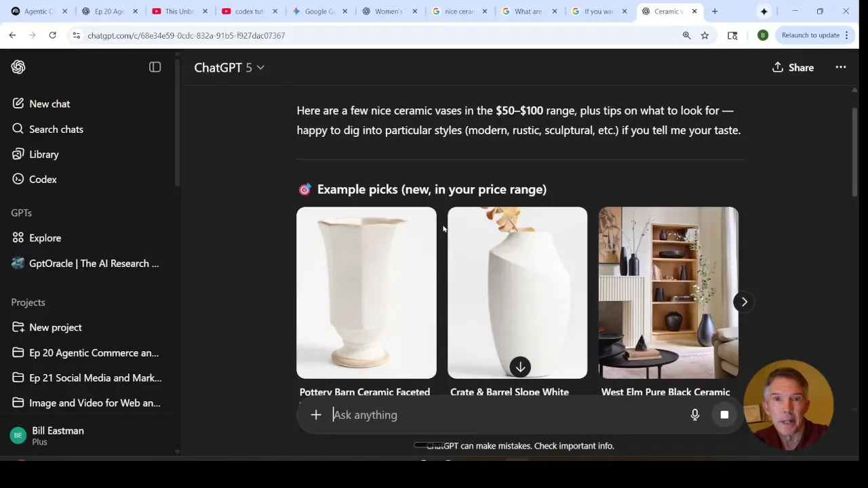Screen dimensions: 868x488
Task: Open the GptOracle AI Research GPT
Action: 94,263
